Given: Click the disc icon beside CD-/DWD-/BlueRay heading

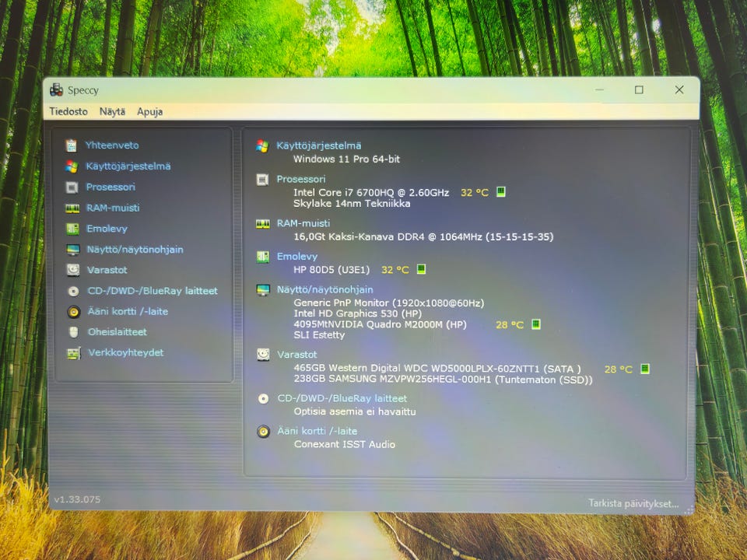Looking at the screenshot, I should pos(263,398).
